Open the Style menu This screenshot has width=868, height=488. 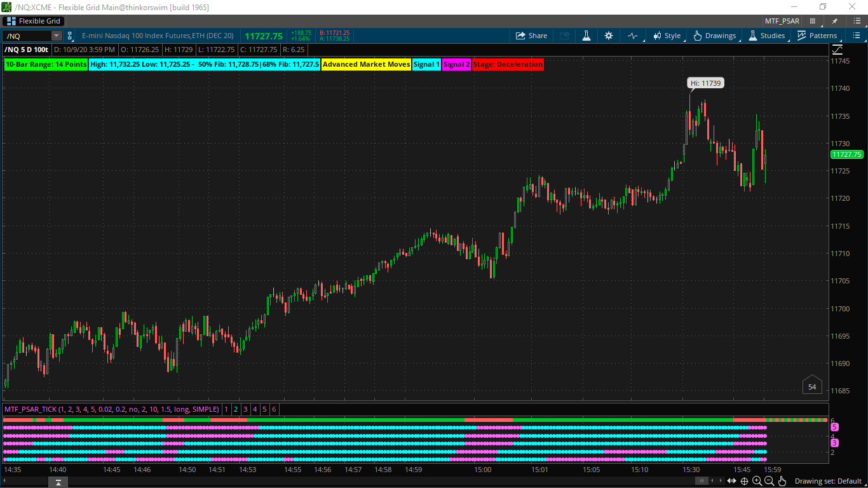coord(667,36)
